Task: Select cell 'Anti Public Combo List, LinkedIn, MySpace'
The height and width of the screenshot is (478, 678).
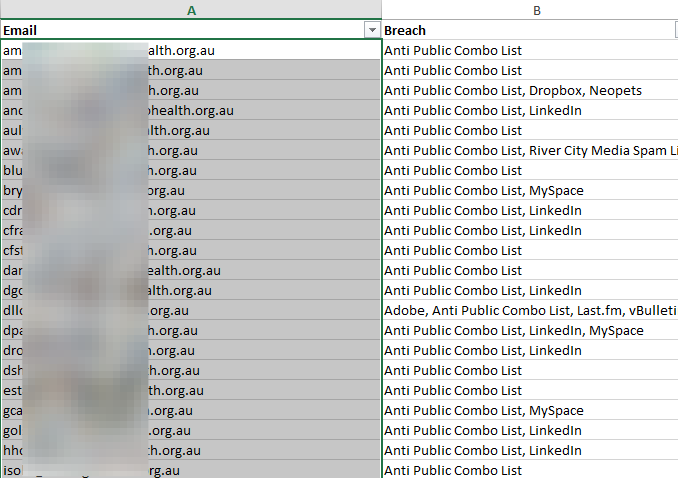Action: [530, 330]
